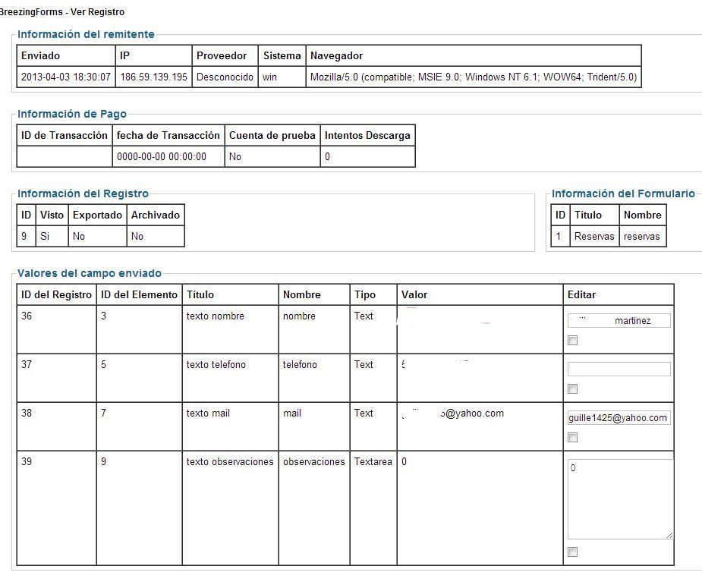
Task: Click the Exportado column header
Action: pos(97,215)
